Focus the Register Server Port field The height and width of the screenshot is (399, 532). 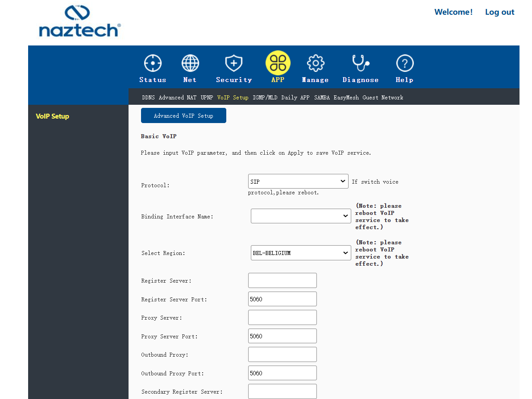coord(282,299)
